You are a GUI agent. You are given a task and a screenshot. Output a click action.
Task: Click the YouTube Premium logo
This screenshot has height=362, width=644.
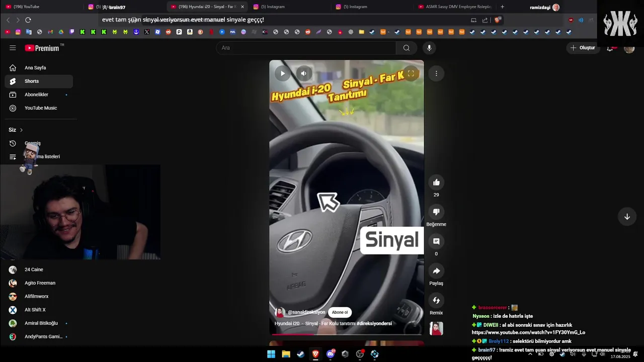[x=42, y=48]
